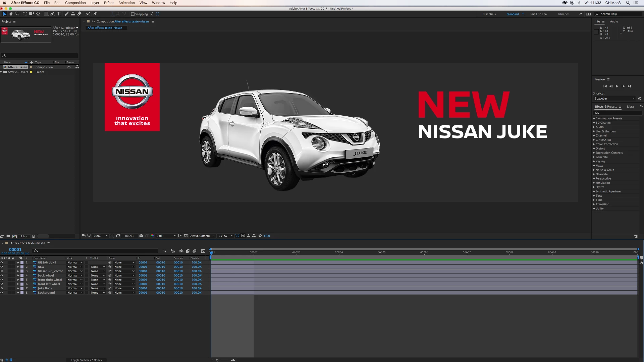Select the Rotation tool
The image size is (644, 362).
click(25, 14)
